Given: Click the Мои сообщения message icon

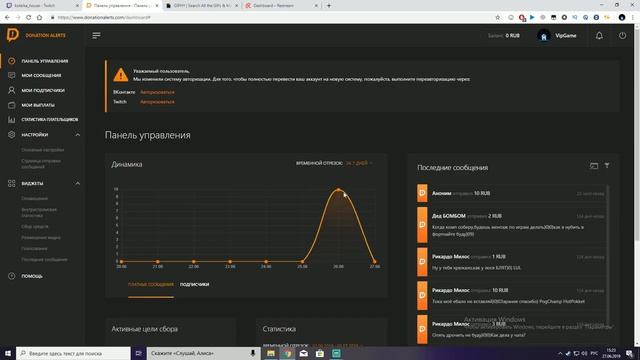Looking at the screenshot, I should point(11,76).
